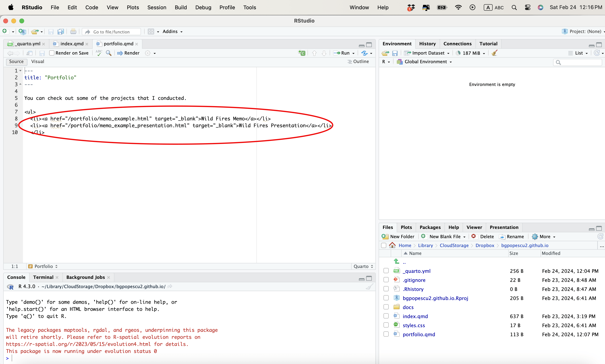Click the spell check ABC icon
This screenshot has width=605, height=364.
99,53
